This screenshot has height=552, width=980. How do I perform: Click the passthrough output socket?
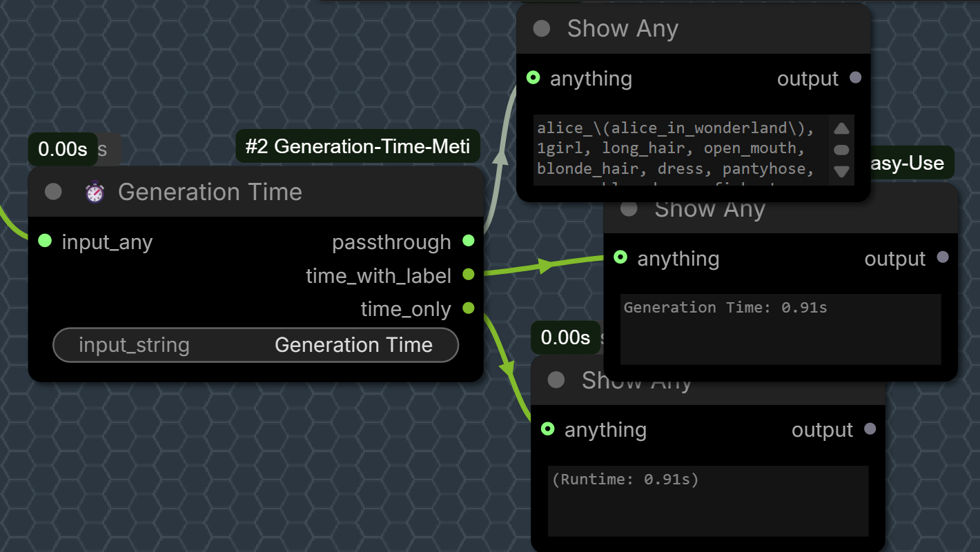tap(469, 241)
